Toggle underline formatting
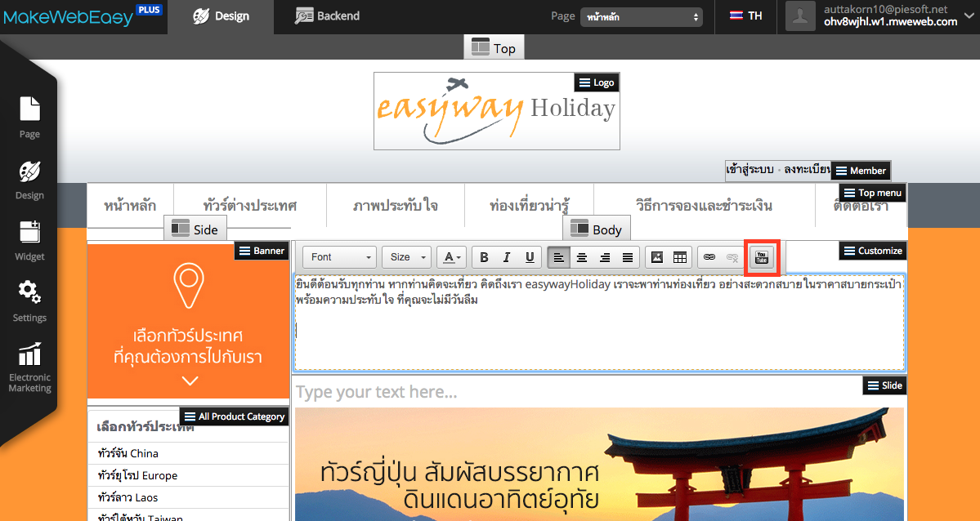 (530, 257)
